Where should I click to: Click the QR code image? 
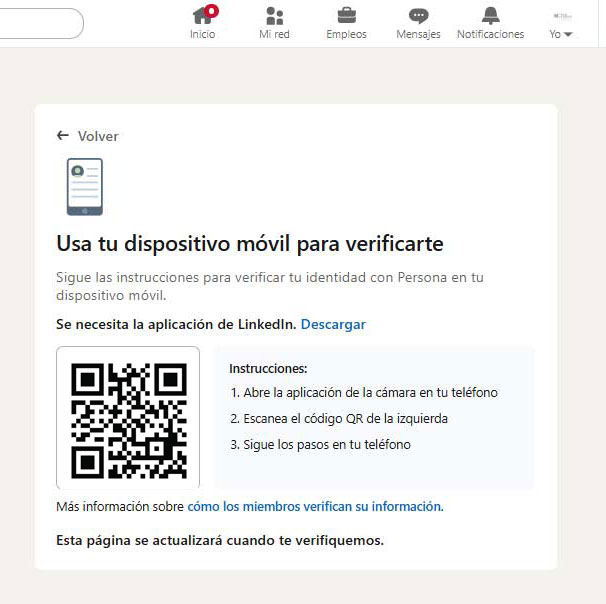coord(129,420)
